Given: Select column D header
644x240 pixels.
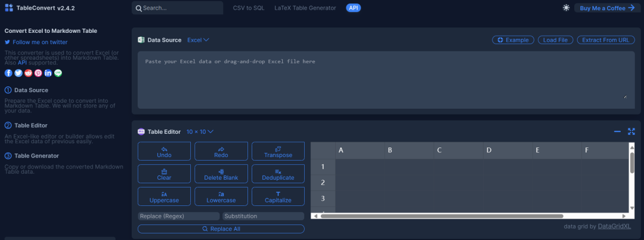Looking at the screenshot, I should pyautogui.click(x=508, y=150).
